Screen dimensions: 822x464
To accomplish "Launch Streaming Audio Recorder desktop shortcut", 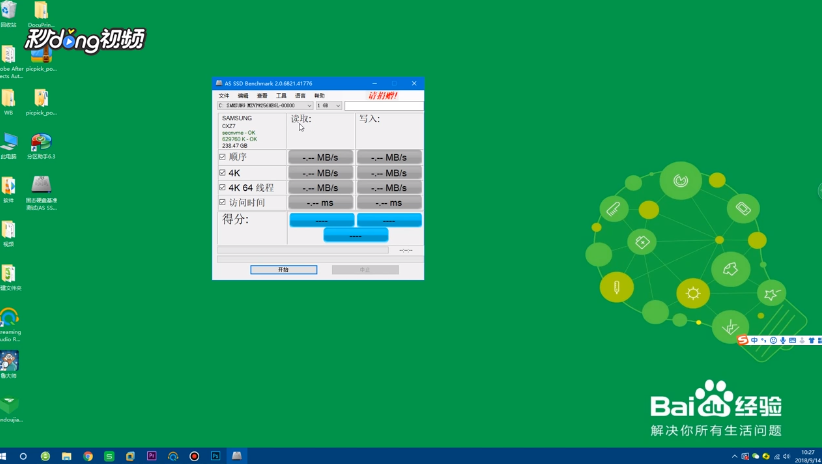I will [x=9, y=325].
